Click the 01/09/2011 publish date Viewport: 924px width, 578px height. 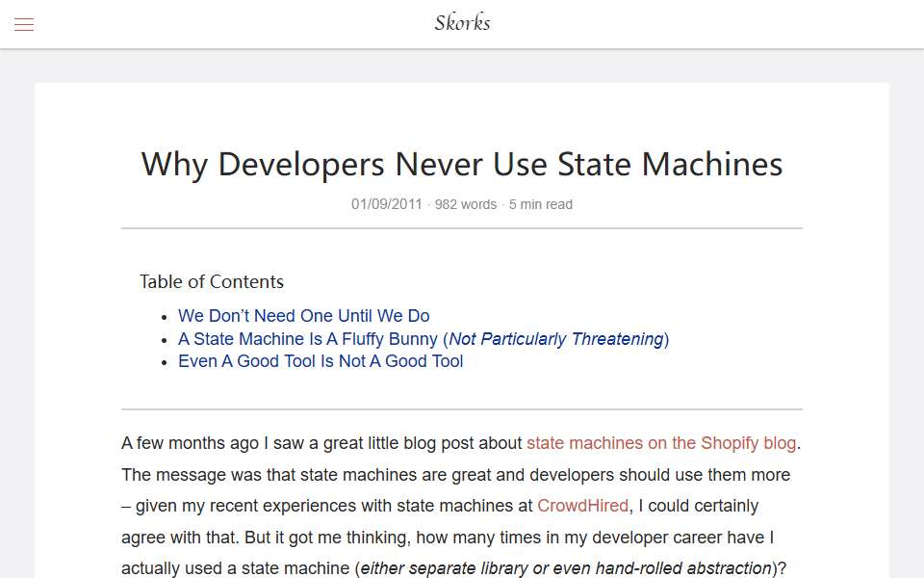pos(387,204)
